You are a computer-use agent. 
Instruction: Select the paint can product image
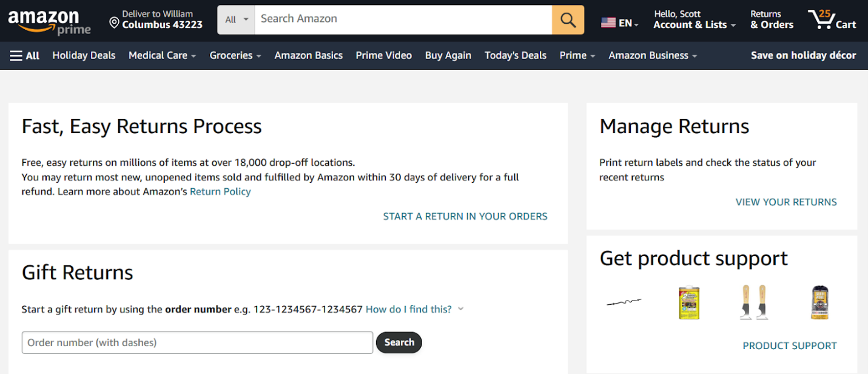point(689,302)
